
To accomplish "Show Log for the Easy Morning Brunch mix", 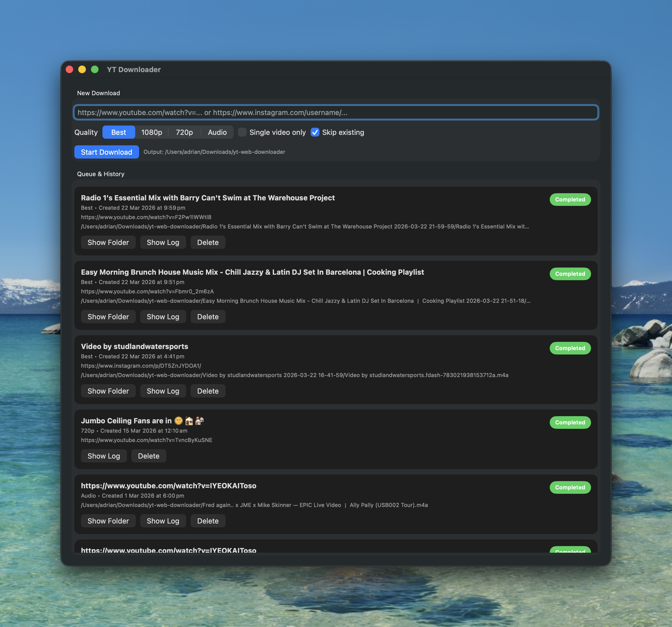I will 163,317.
